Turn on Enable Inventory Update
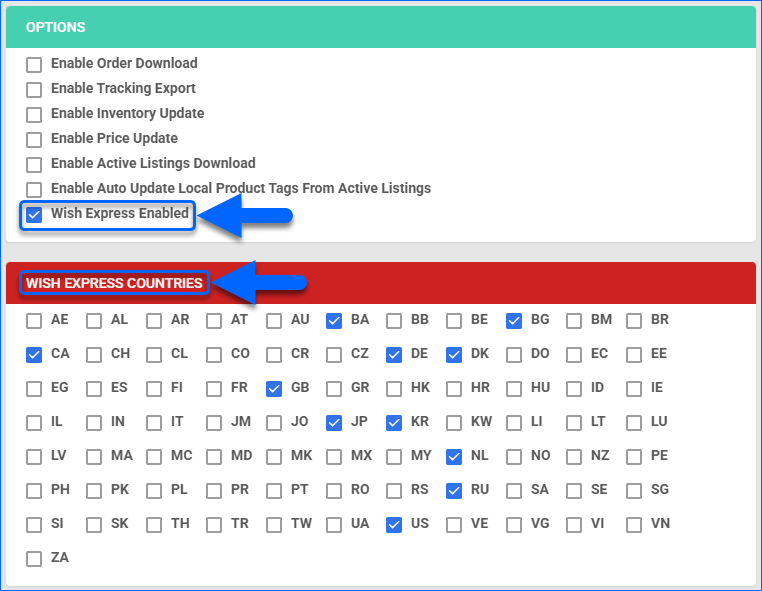762x591 pixels. (x=34, y=114)
